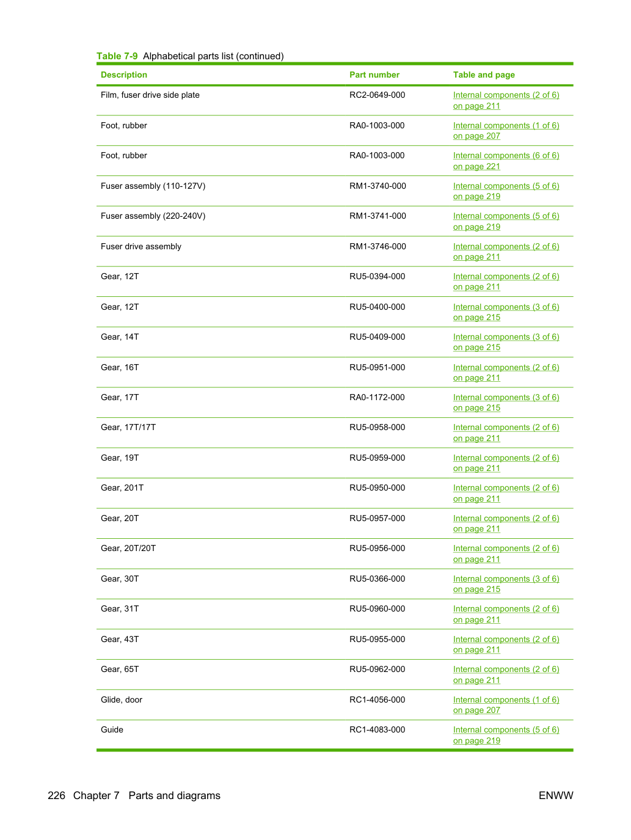
Task: Open Glide, door page 207 link
Action: [x=506, y=705]
